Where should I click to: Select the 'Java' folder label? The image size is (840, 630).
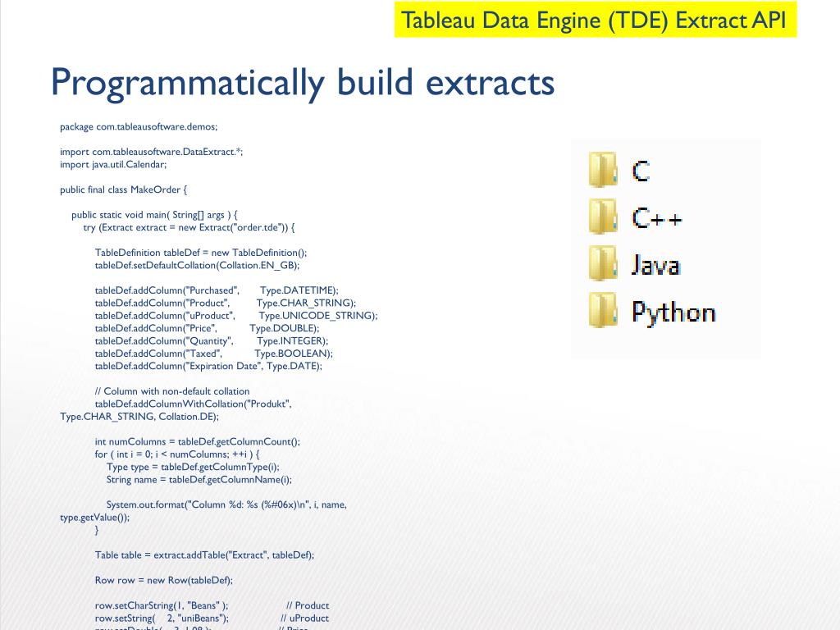pyautogui.click(x=656, y=265)
